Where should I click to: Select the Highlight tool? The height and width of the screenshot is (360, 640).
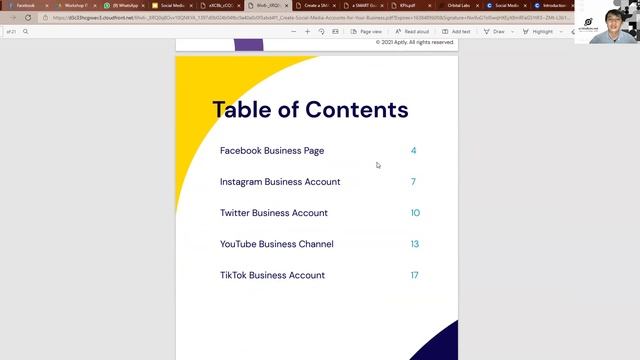(x=538, y=31)
